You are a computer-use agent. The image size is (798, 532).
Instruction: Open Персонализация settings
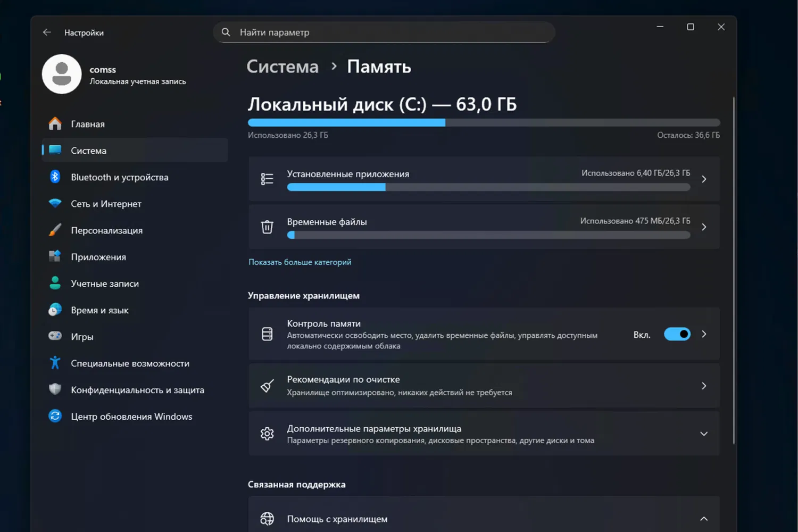tap(135, 230)
